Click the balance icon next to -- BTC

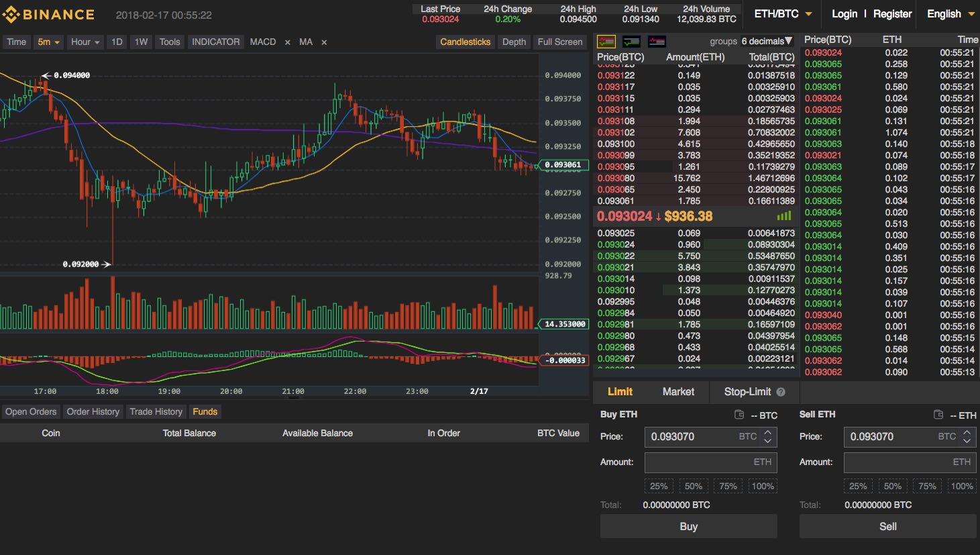(x=739, y=415)
